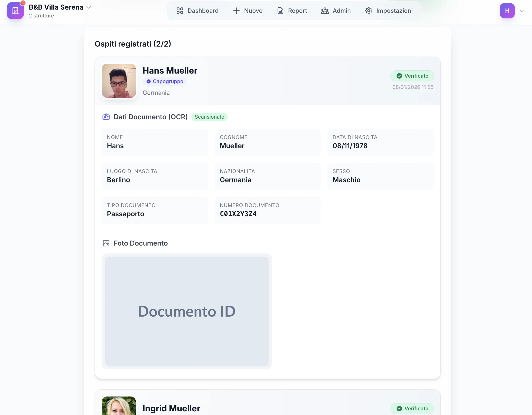Click the Dashboard grid icon
532x415 pixels.
click(180, 11)
